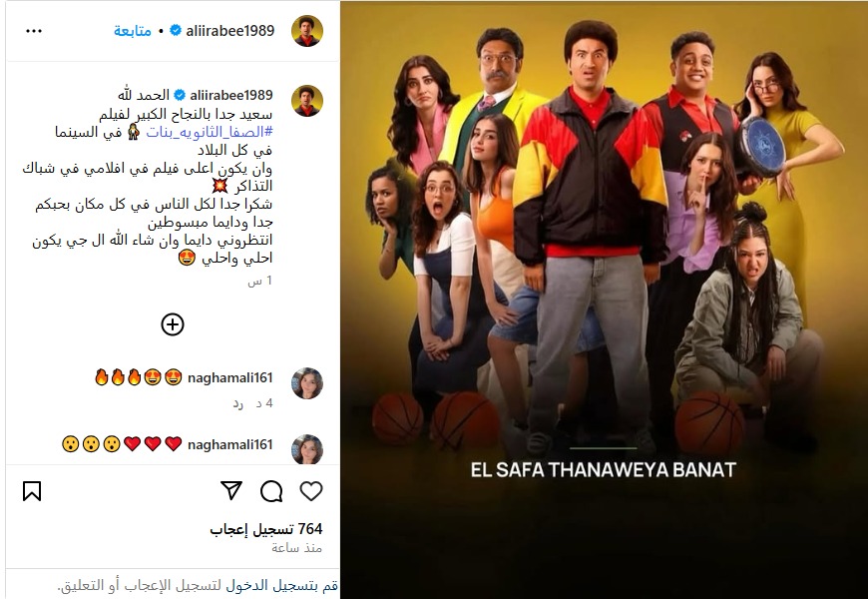Open aliirabee1989 avatar beside the caption
Screen dimensions: 868x599
[307, 101]
